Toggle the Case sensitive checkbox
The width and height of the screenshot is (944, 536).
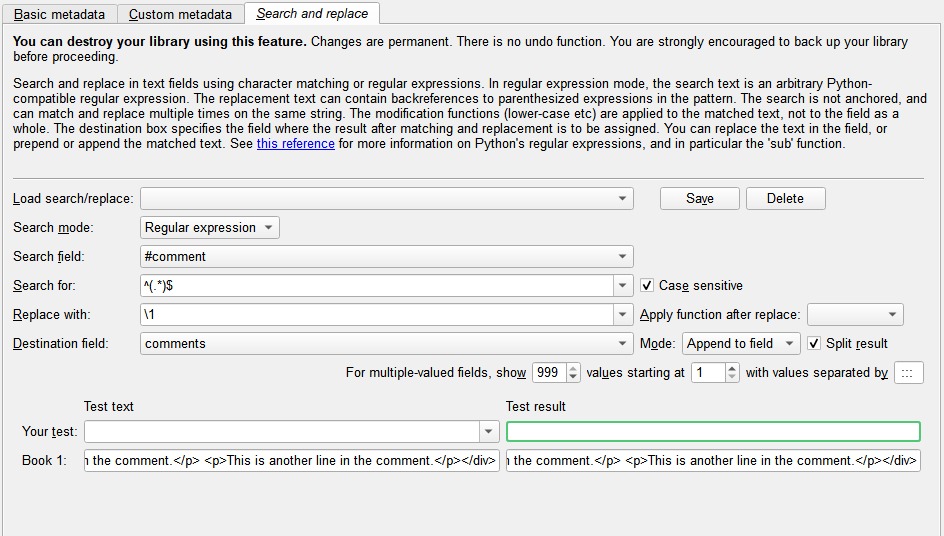click(647, 286)
